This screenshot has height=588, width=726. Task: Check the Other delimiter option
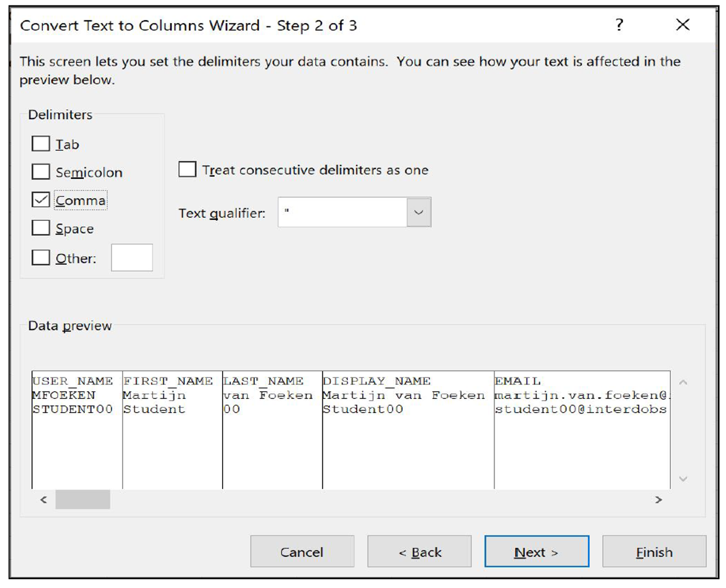41,258
